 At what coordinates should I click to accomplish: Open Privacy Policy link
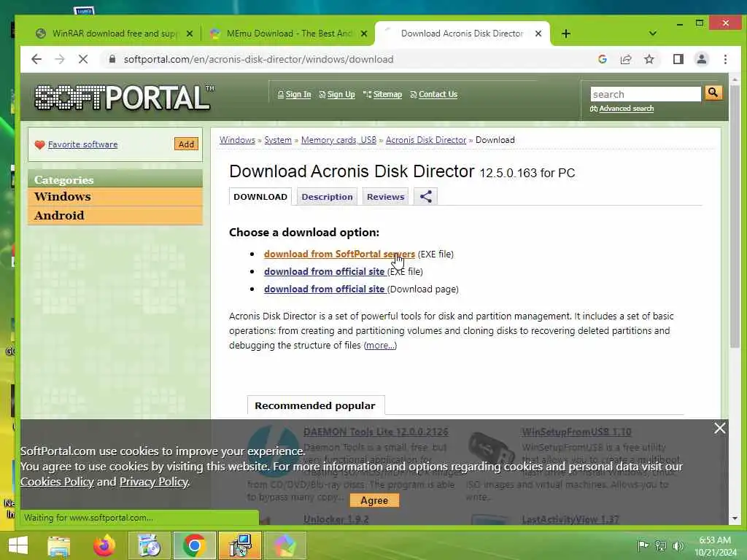click(154, 481)
